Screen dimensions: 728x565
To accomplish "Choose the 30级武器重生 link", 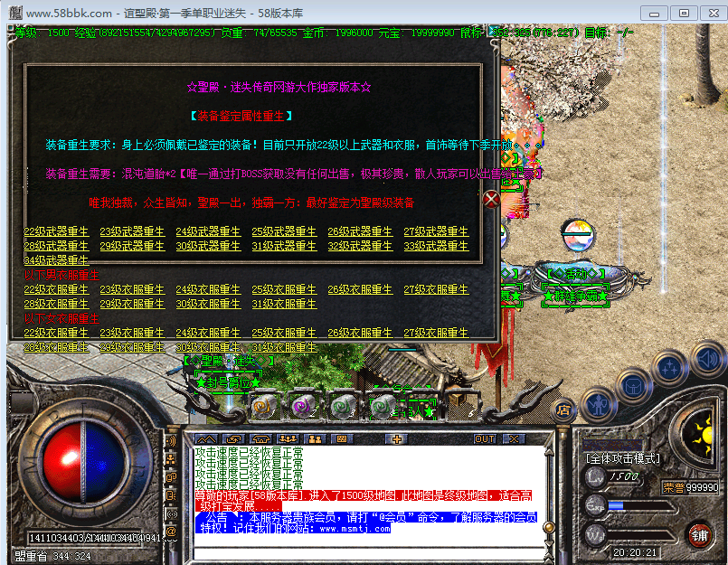I will pyautogui.click(x=208, y=246).
